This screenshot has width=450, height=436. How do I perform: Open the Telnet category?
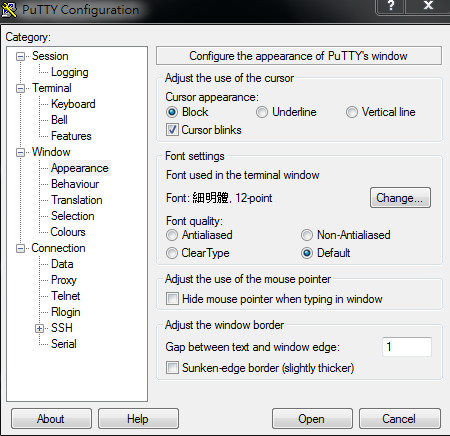(65, 296)
